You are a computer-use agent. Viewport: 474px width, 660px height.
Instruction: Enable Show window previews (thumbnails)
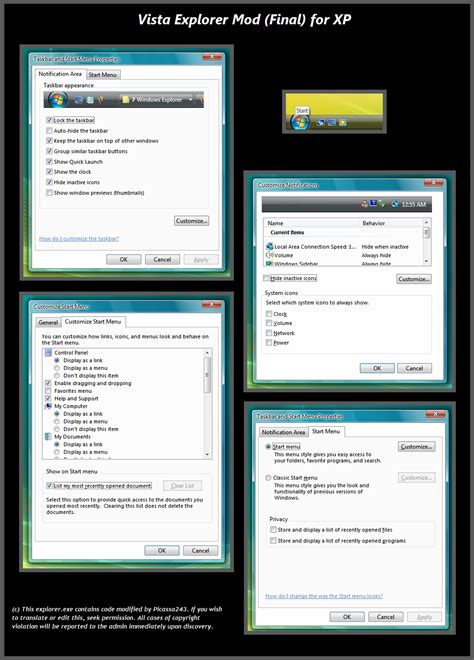(x=49, y=192)
